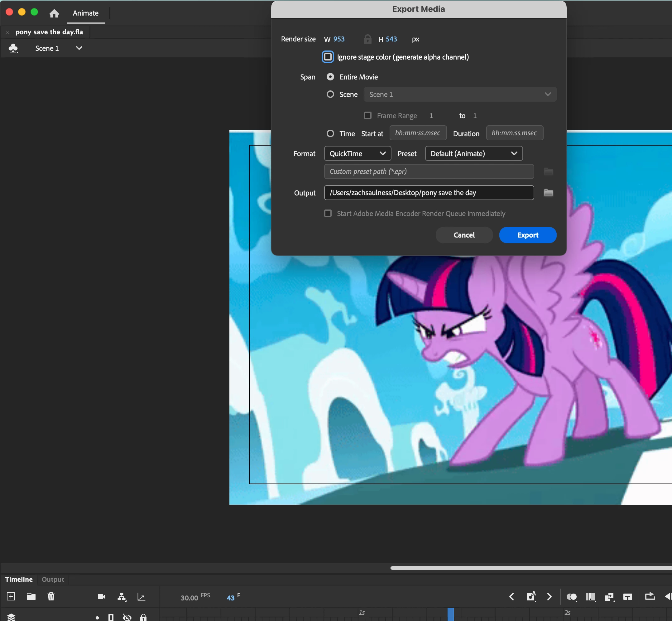Click the onion skin icon
672x621 pixels.
coord(572,596)
